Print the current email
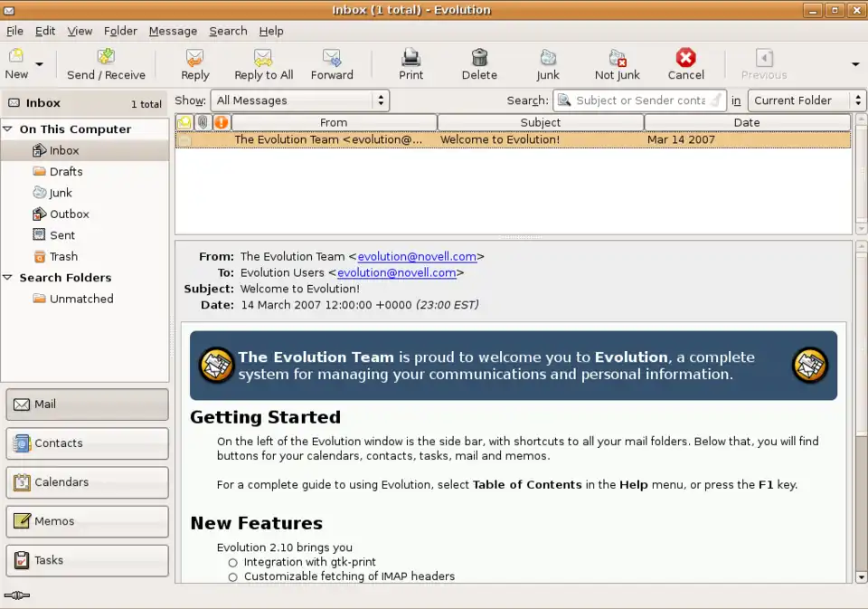 410,58
